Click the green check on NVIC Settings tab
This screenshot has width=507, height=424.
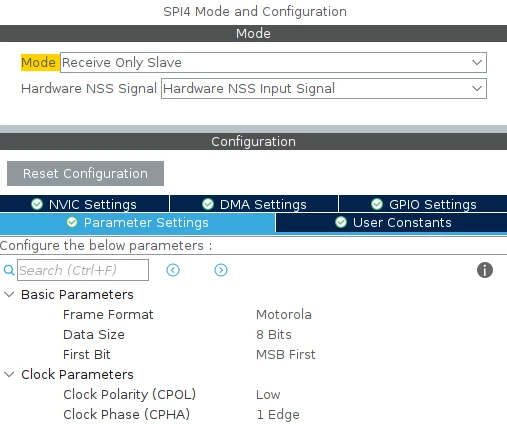click(x=37, y=204)
